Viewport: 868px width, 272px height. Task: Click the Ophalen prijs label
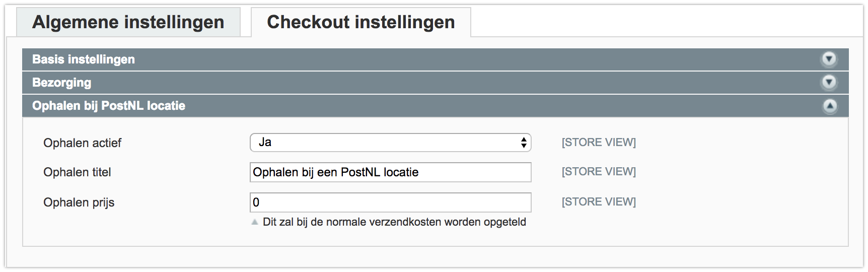click(x=79, y=202)
